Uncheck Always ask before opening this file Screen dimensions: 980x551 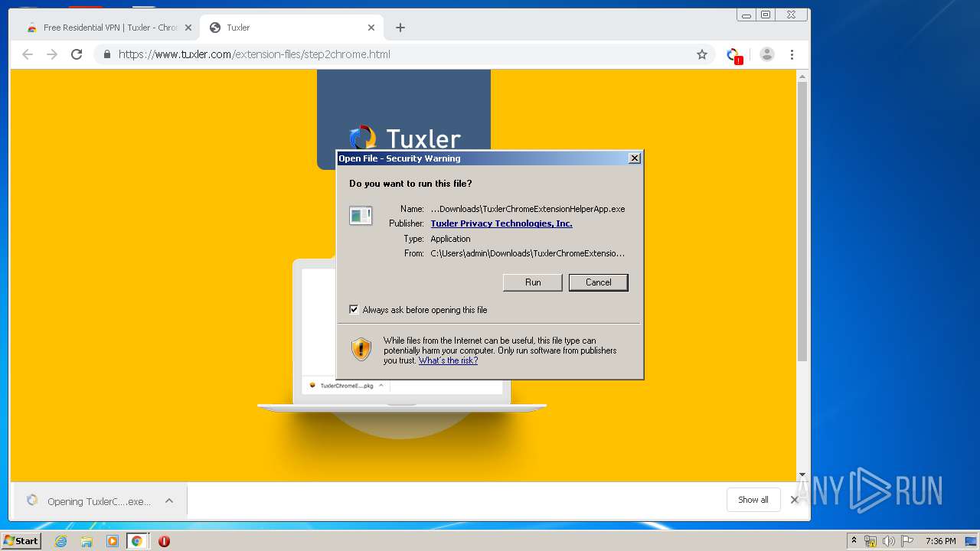(354, 310)
